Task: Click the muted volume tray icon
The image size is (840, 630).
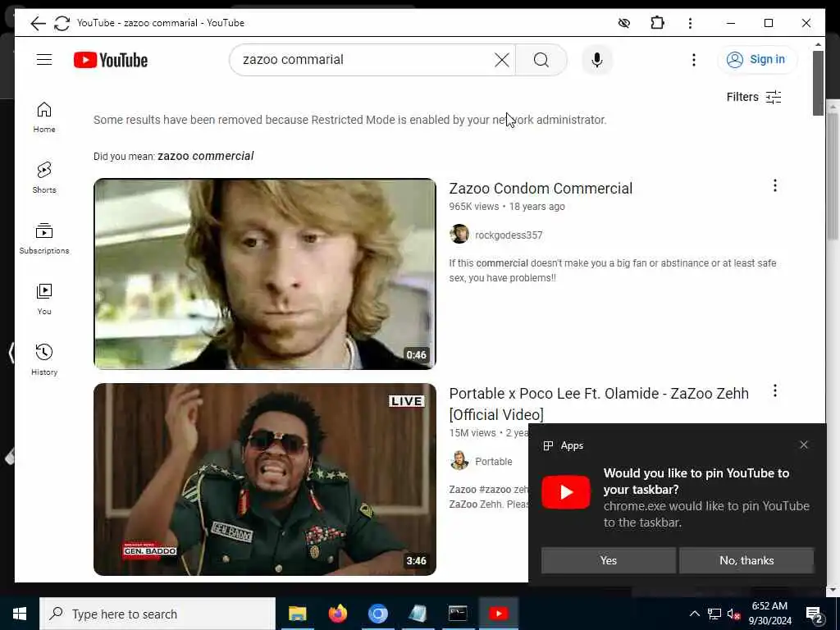Action: point(734,614)
